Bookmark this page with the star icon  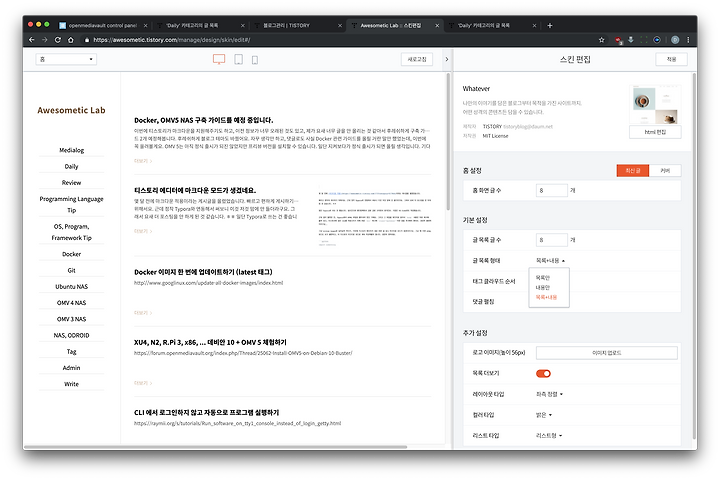tap(602, 40)
